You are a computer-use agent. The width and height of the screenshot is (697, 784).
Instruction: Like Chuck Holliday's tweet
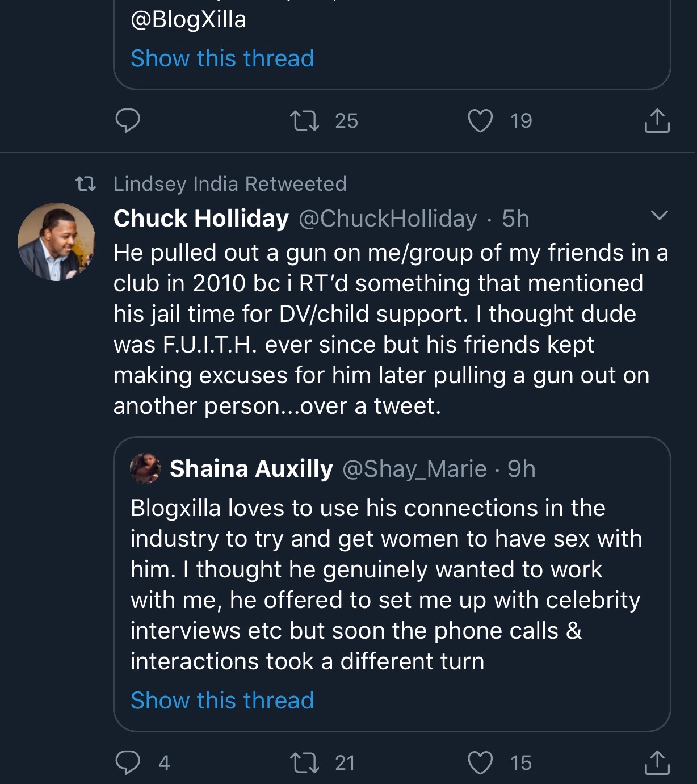480,762
